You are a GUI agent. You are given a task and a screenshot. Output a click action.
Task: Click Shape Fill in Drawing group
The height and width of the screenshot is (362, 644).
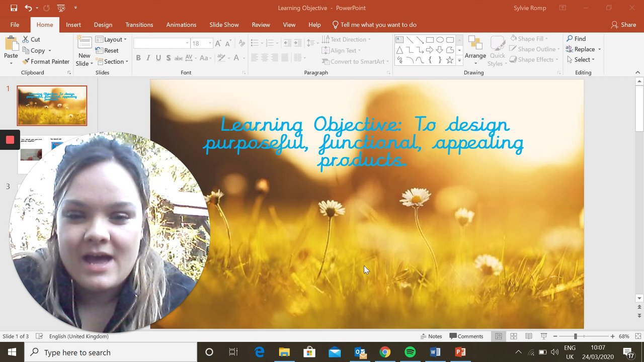528,39
